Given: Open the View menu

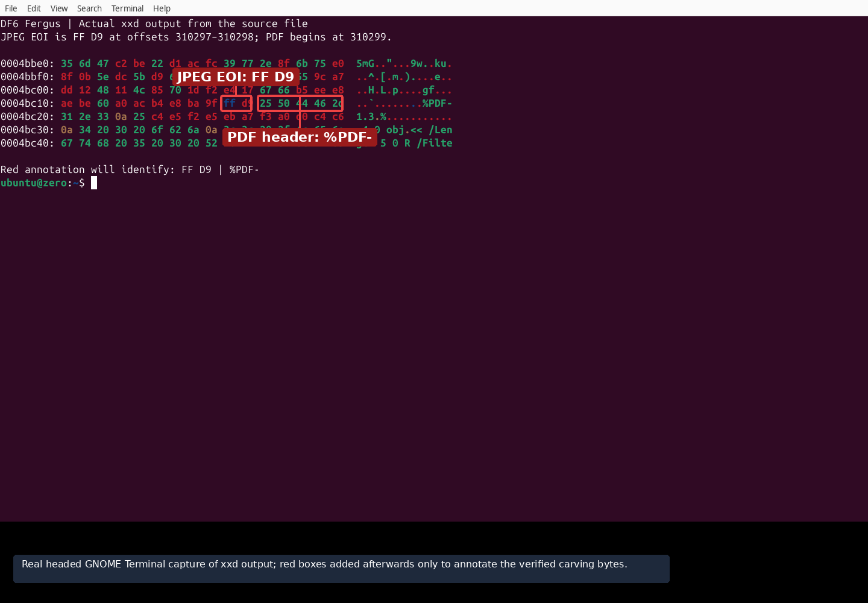Looking at the screenshot, I should click(x=59, y=8).
